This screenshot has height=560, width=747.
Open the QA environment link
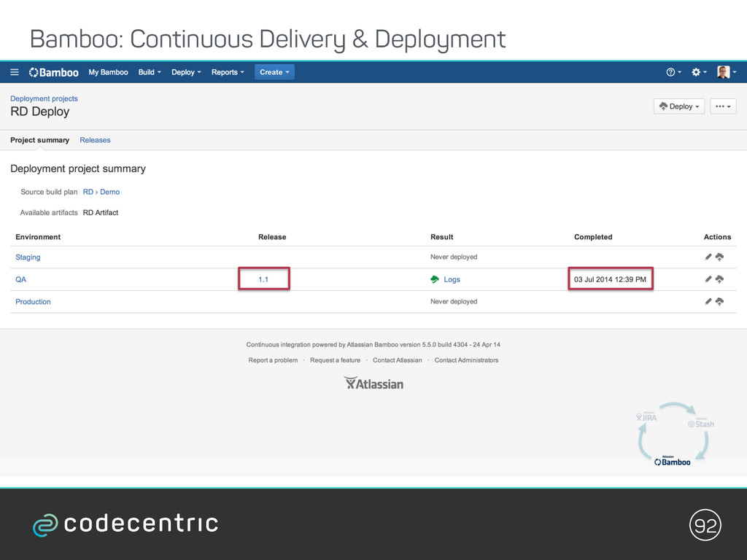click(20, 279)
